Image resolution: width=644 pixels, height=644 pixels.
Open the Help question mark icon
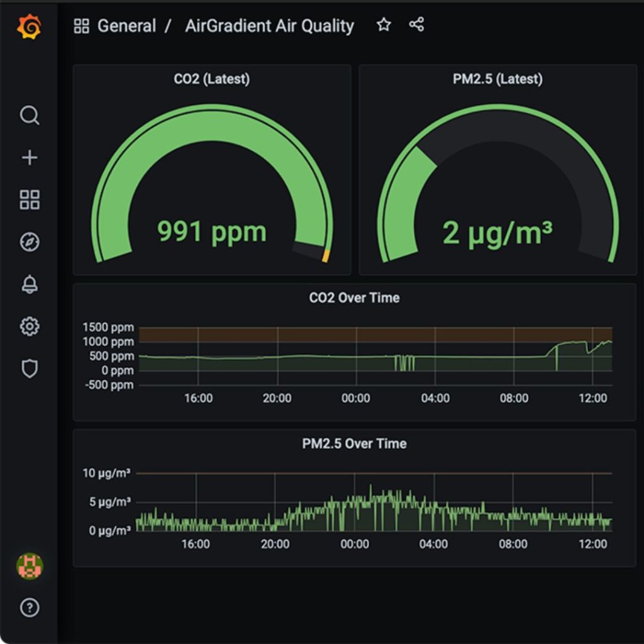tap(30, 608)
